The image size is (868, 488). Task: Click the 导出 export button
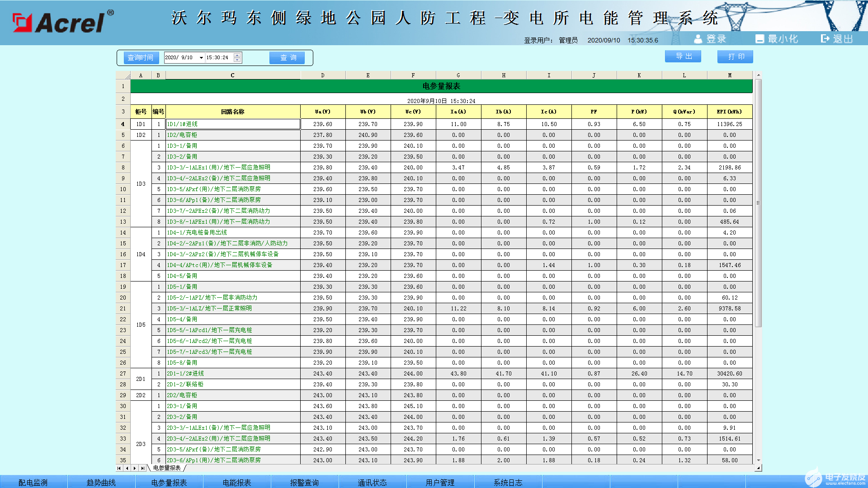pyautogui.click(x=683, y=56)
